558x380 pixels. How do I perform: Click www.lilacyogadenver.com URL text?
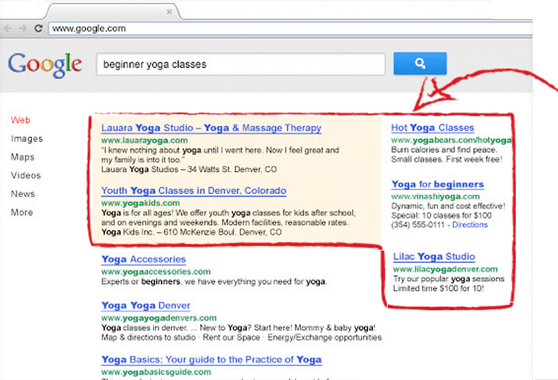click(x=445, y=269)
